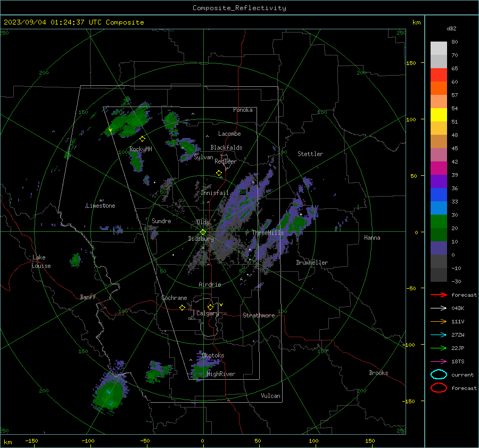
Task: Click the Okotoks label
Action: pyautogui.click(x=213, y=355)
